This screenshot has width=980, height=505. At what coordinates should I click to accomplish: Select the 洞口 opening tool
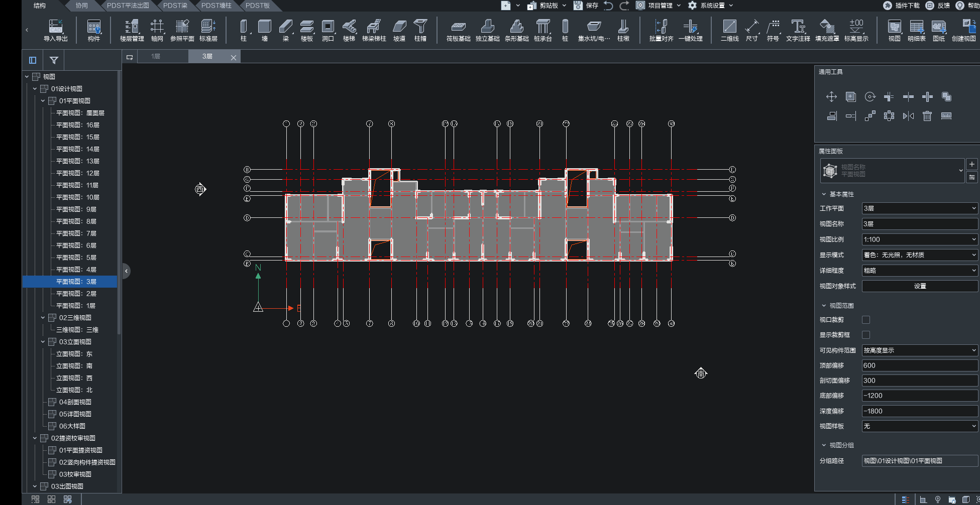pyautogui.click(x=328, y=30)
